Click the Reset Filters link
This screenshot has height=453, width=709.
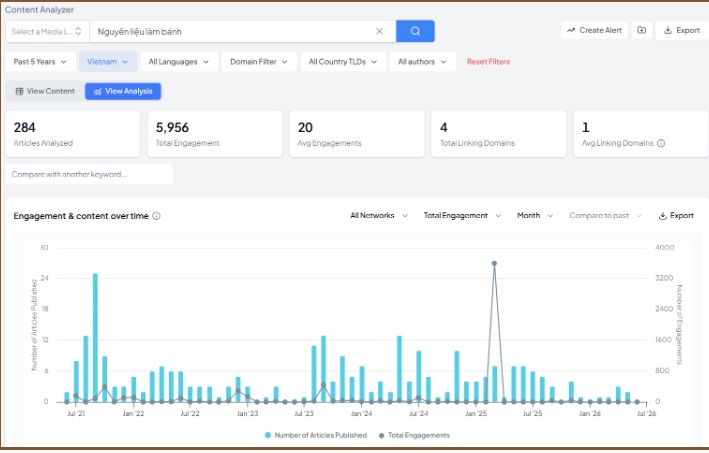coord(488,62)
